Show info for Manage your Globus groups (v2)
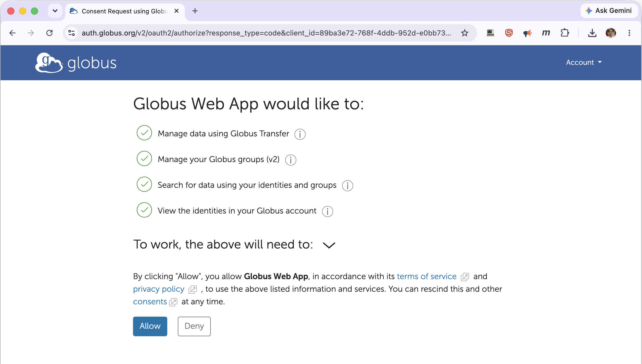Image resolution: width=642 pixels, height=364 pixels. [291, 160]
